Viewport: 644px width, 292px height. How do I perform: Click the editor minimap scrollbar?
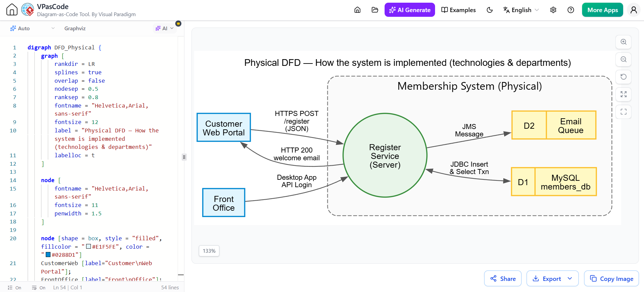pos(181,158)
